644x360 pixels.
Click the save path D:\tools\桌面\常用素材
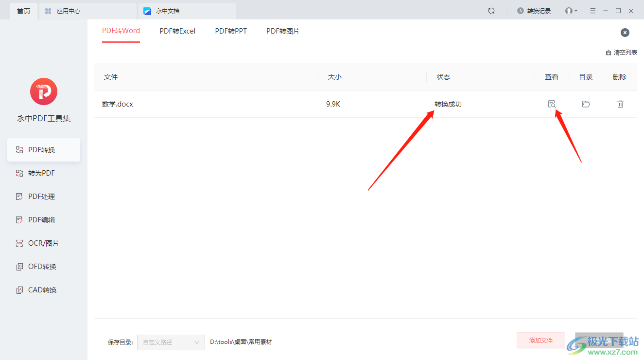[241, 342]
